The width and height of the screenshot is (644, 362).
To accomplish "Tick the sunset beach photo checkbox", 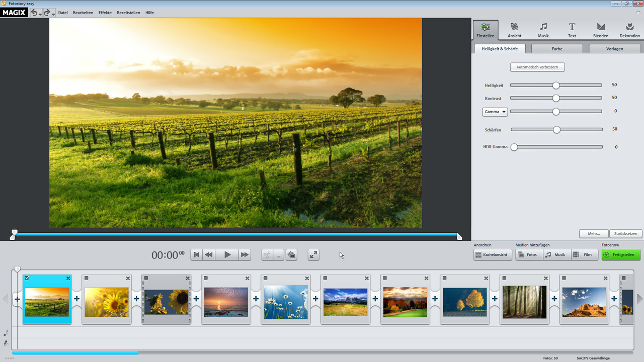I will tap(206, 278).
